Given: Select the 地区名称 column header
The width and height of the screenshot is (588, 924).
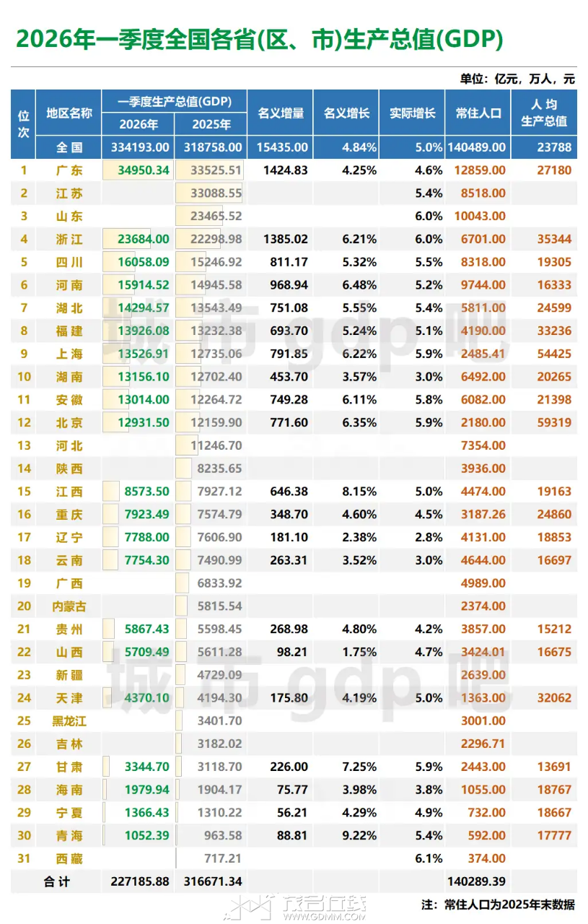Looking at the screenshot, I should (x=69, y=113).
